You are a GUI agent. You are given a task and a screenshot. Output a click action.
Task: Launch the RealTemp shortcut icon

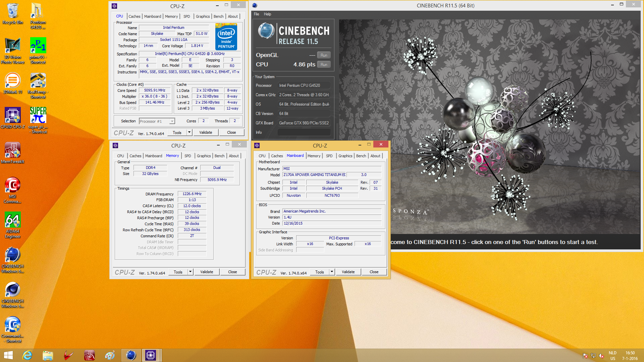(38, 85)
